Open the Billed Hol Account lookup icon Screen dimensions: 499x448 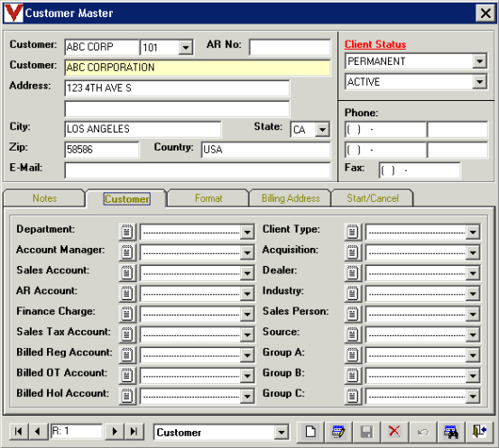click(x=127, y=396)
